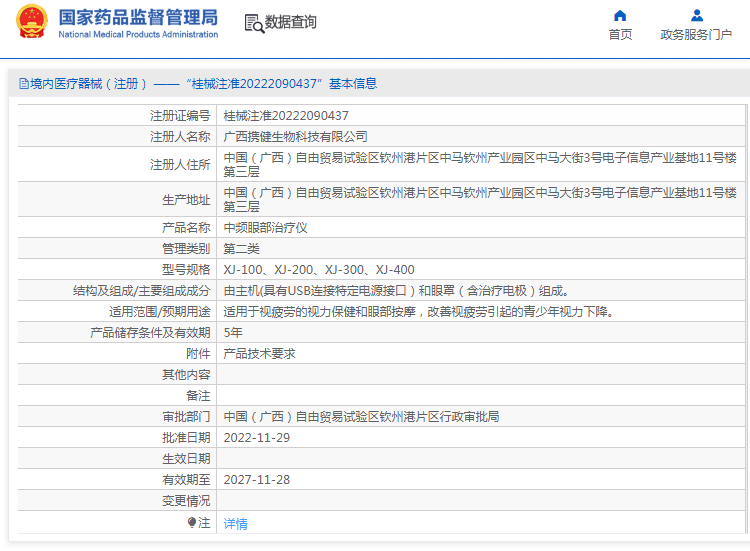Open the 详情 link
The height and width of the screenshot is (551, 750).
(x=235, y=524)
